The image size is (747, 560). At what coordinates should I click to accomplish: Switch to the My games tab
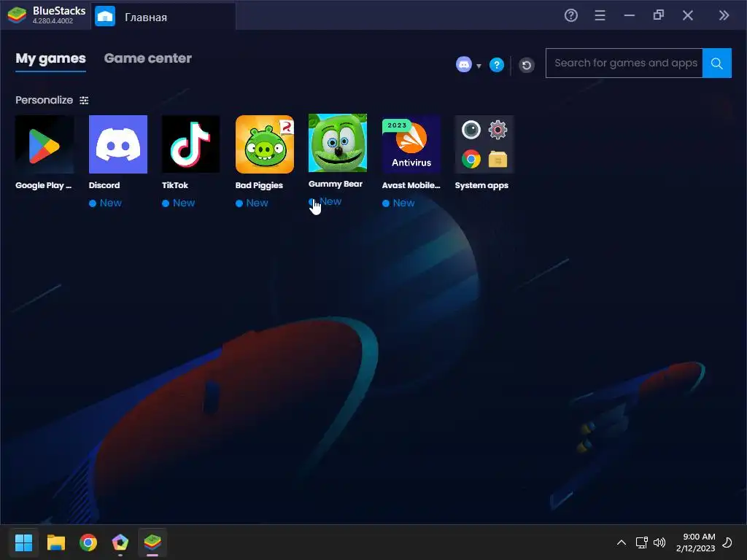pyautogui.click(x=50, y=58)
